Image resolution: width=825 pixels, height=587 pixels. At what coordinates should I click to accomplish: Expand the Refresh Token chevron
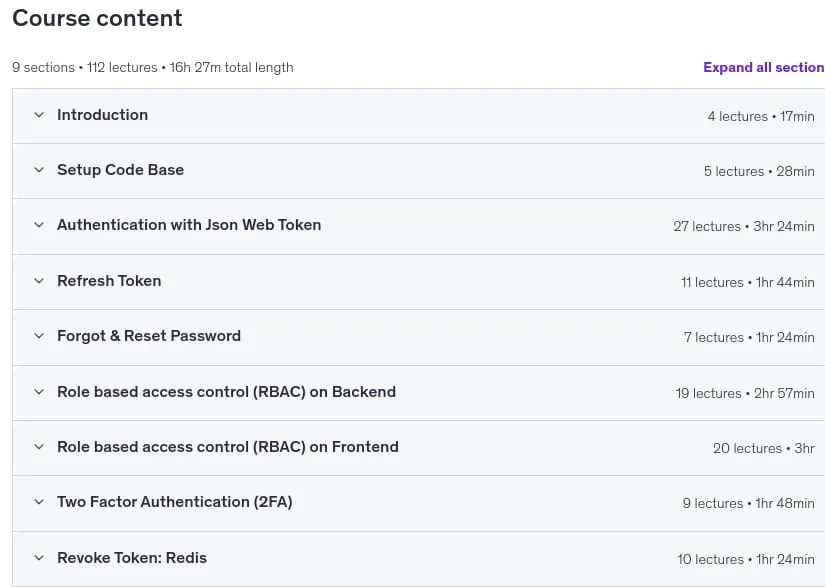(39, 281)
